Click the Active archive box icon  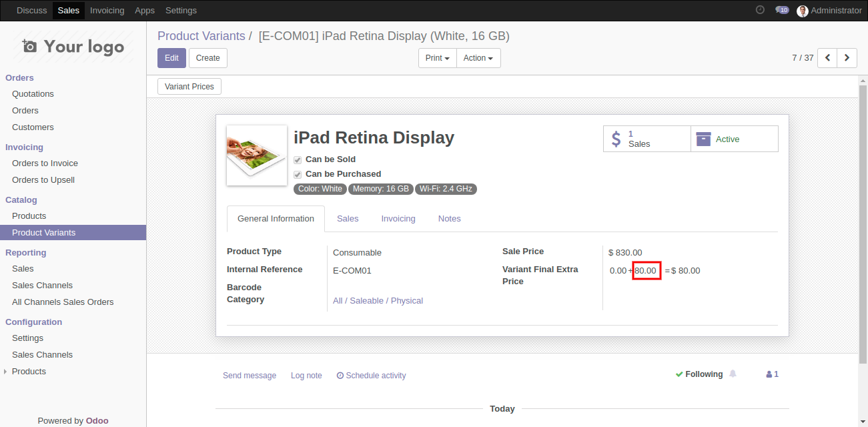point(703,139)
